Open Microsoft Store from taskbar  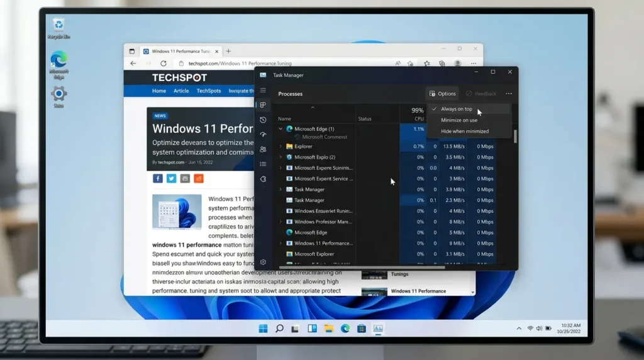(362, 329)
